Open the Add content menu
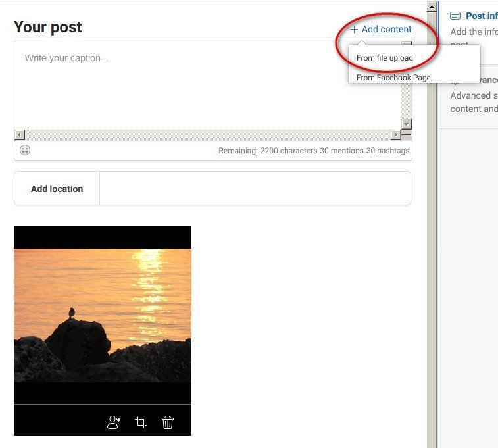This screenshot has width=498, height=448. 381,29
